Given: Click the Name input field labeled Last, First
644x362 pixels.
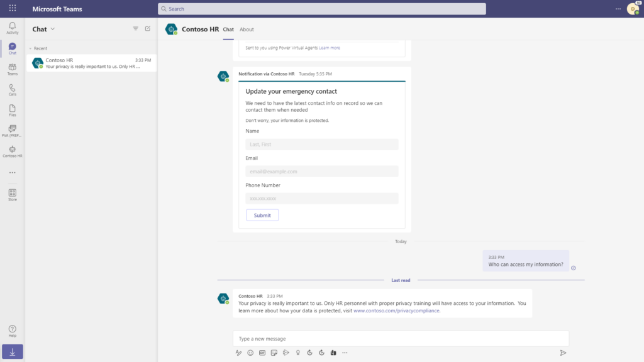Looking at the screenshot, I should (x=321, y=144).
